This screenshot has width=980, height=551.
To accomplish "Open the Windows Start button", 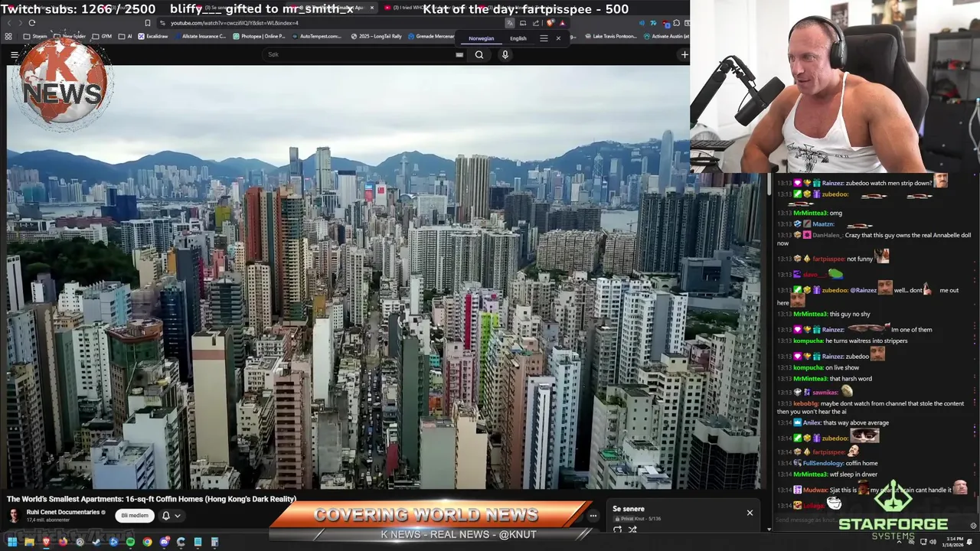I will (x=11, y=543).
